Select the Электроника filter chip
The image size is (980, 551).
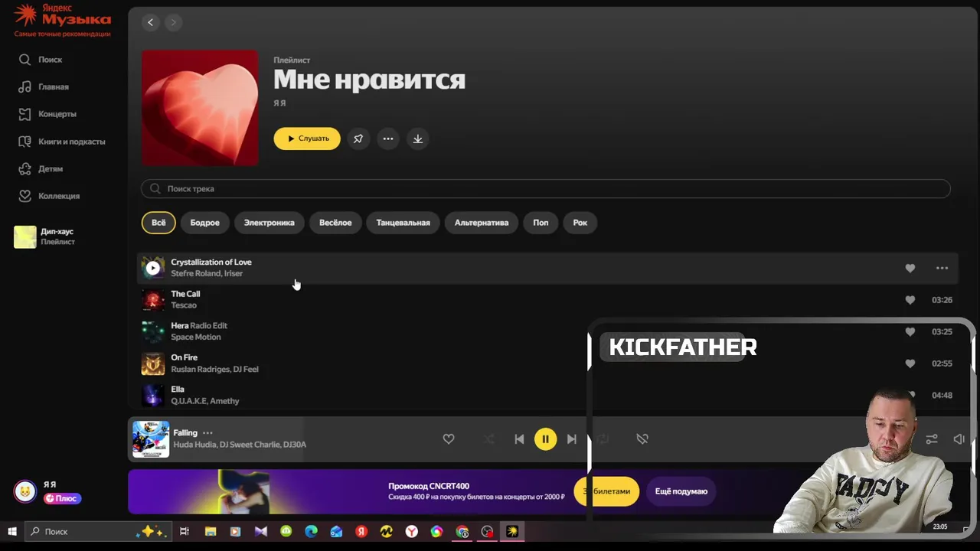click(269, 223)
